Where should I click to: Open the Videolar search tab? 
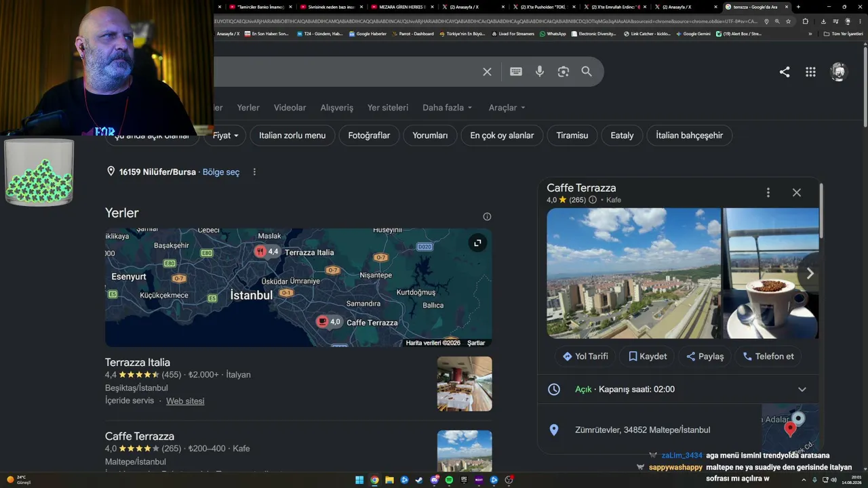coord(290,108)
